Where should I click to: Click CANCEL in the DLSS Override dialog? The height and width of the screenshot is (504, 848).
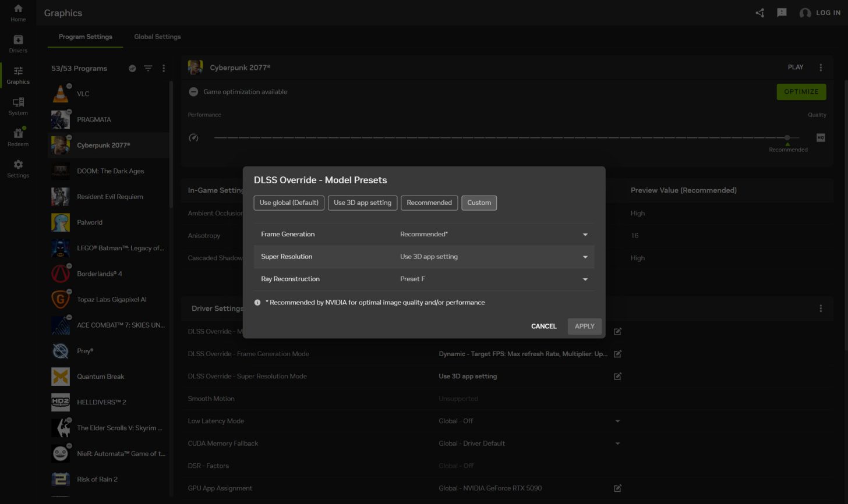pyautogui.click(x=544, y=326)
